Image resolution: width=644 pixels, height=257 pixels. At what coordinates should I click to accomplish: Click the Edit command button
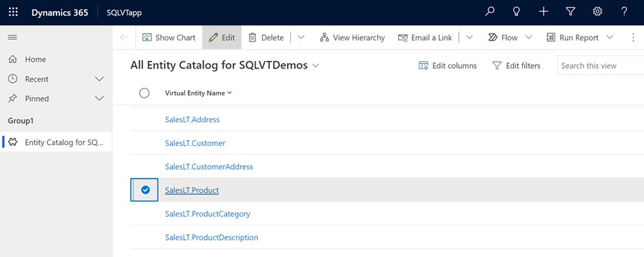(x=222, y=38)
